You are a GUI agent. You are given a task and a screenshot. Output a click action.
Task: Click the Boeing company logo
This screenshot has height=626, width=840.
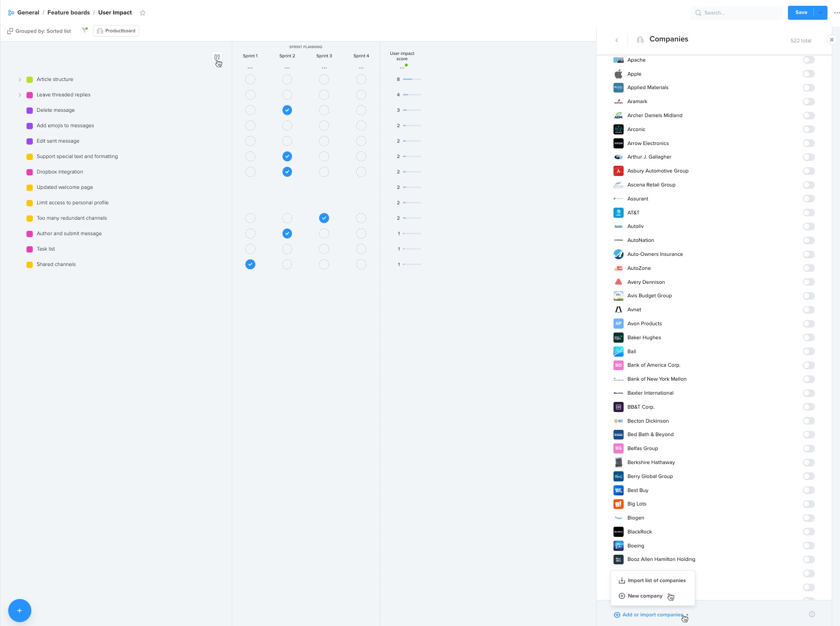618,546
